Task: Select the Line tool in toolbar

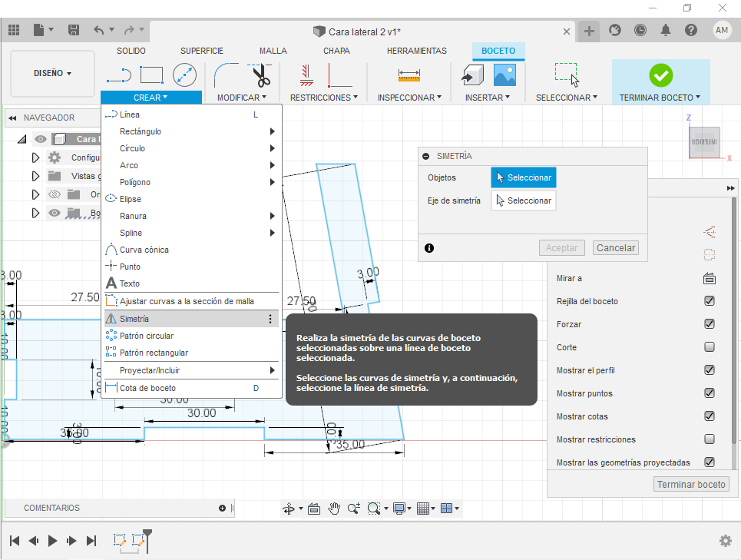Action: click(x=119, y=75)
